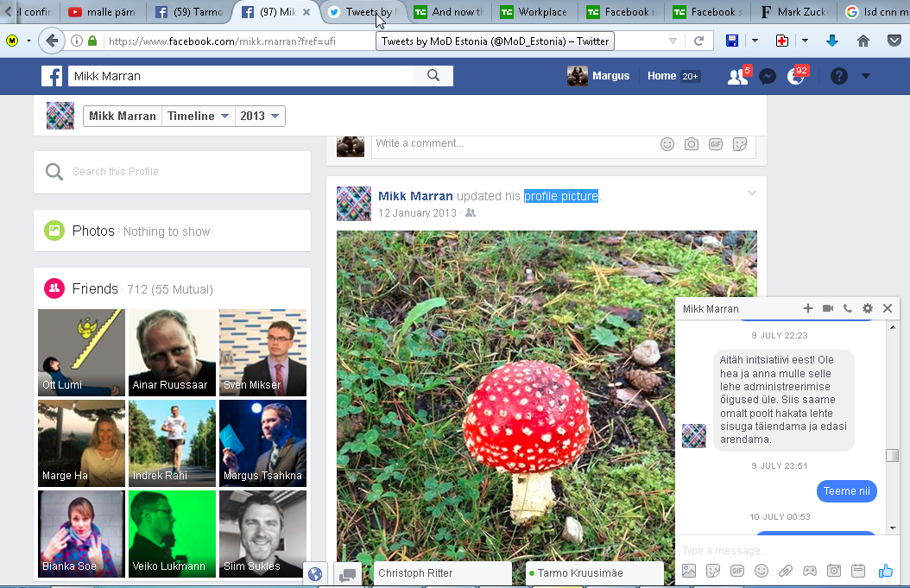The height and width of the screenshot is (588, 910).
Task: Attach a file with the paperclip icon
Action: (x=785, y=571)
